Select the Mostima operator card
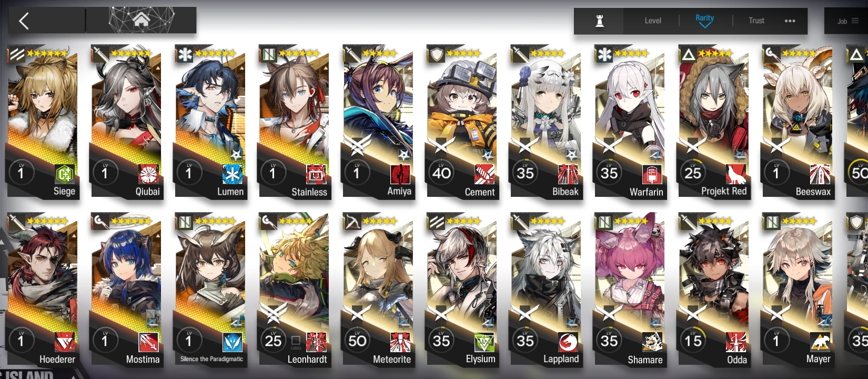Viewport: 868px width, 379px height. pos(126,289)
